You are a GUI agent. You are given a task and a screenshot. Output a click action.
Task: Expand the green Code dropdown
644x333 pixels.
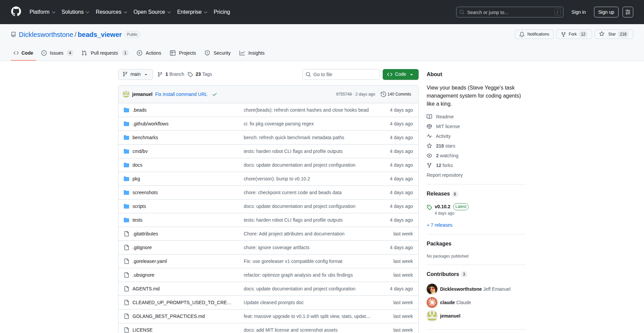(400, 74)
